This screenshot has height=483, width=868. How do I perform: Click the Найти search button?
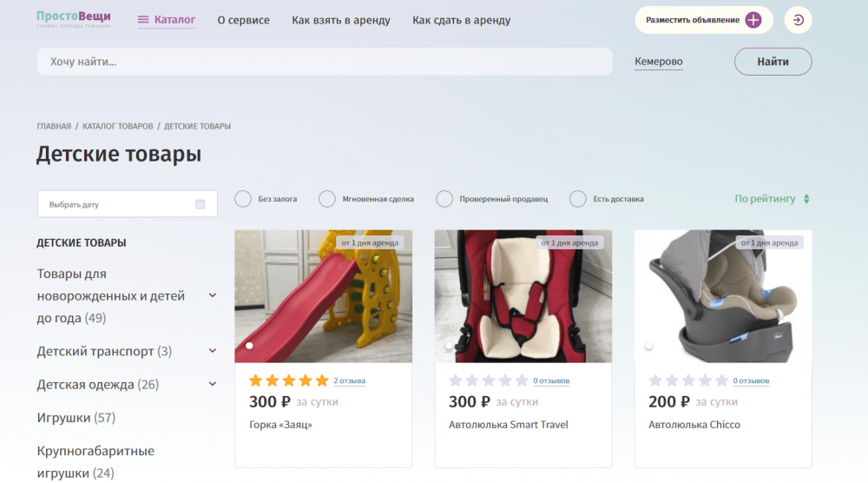773,62
